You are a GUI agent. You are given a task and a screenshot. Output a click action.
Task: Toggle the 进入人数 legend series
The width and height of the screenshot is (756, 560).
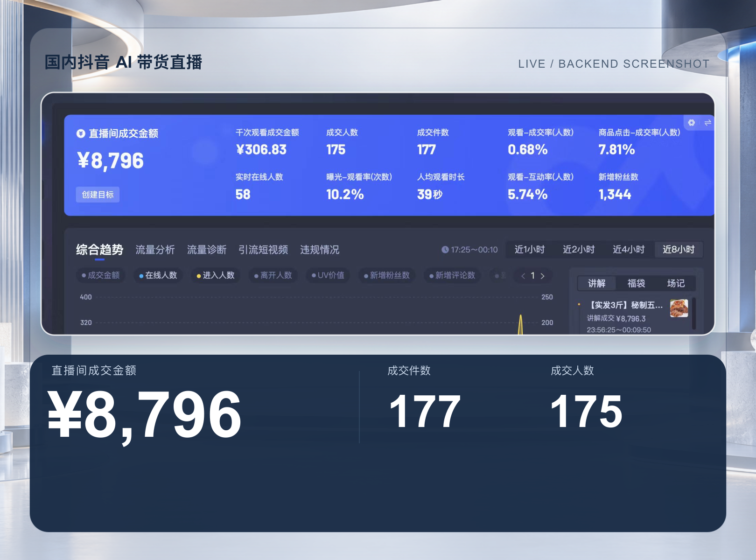tap(216, 275)
